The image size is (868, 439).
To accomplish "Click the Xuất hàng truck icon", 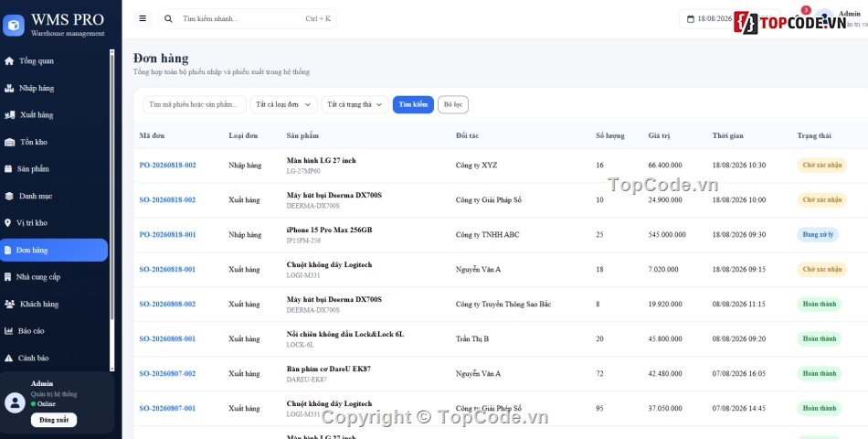I will [x=9, y=114].
